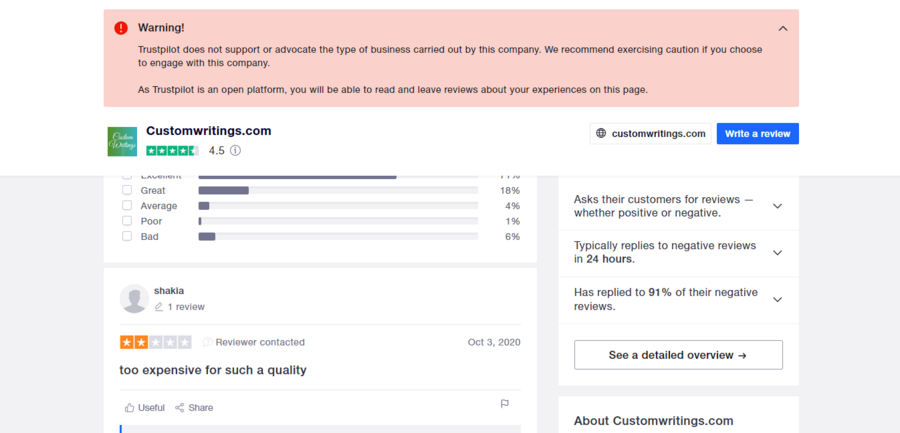This screenshot has width=900, height=433.
Task: Click the About Customwritings.com heading
Action: [x=654, y=421]
